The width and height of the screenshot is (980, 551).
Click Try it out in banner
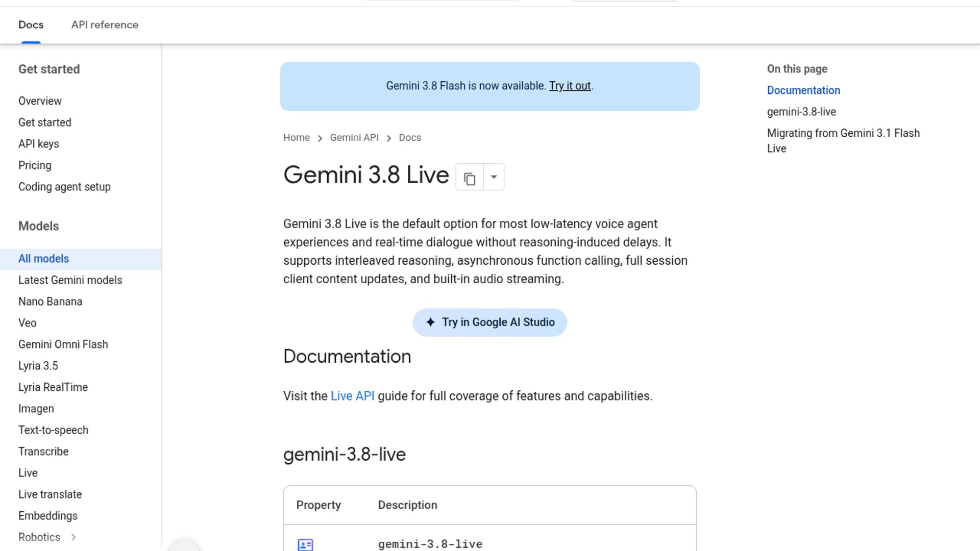coord(570,86)
